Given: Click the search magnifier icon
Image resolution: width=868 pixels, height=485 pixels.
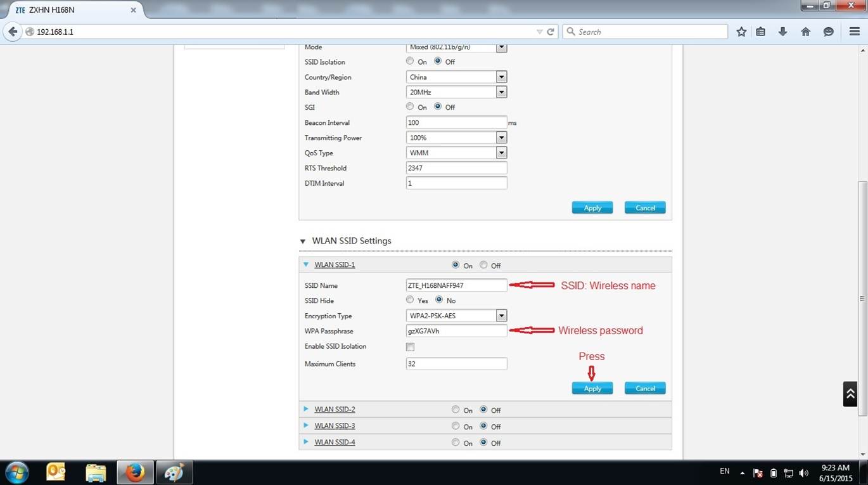Looking at the screenshot, I should click(571, 32).
